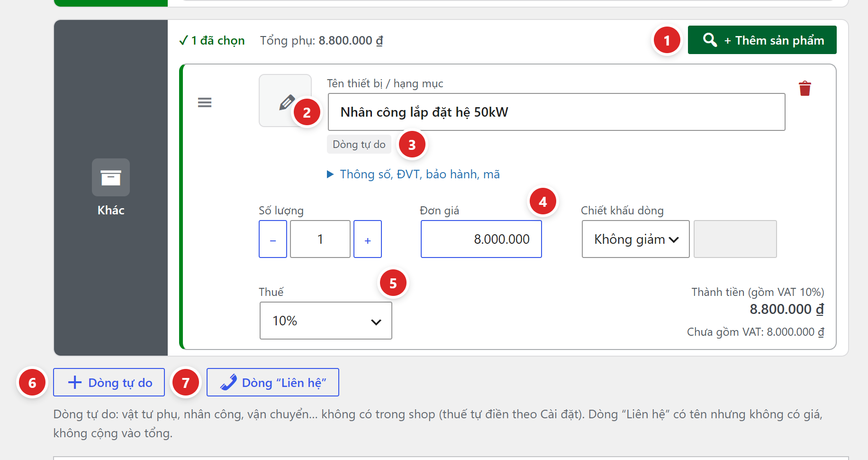Add a Dòng "Liên hệ" line
The height and width of the screenshot is (460, 868).
tap(273, 382)
